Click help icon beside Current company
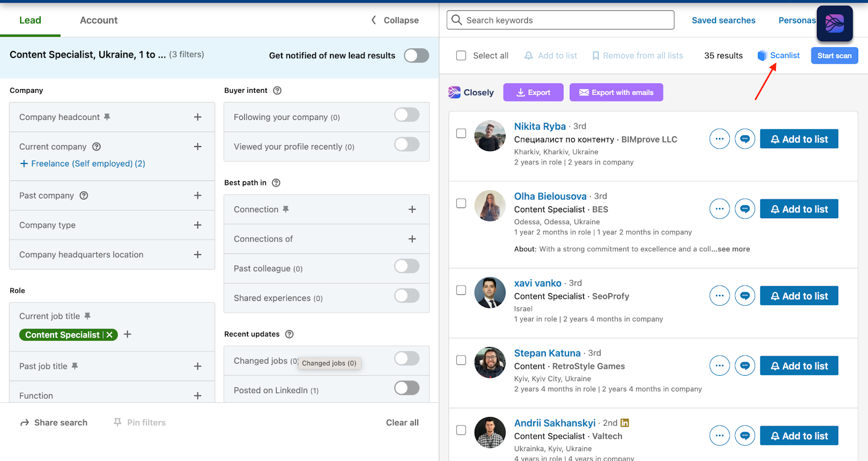This screenshot has height=461, width=868. [97, 147]
